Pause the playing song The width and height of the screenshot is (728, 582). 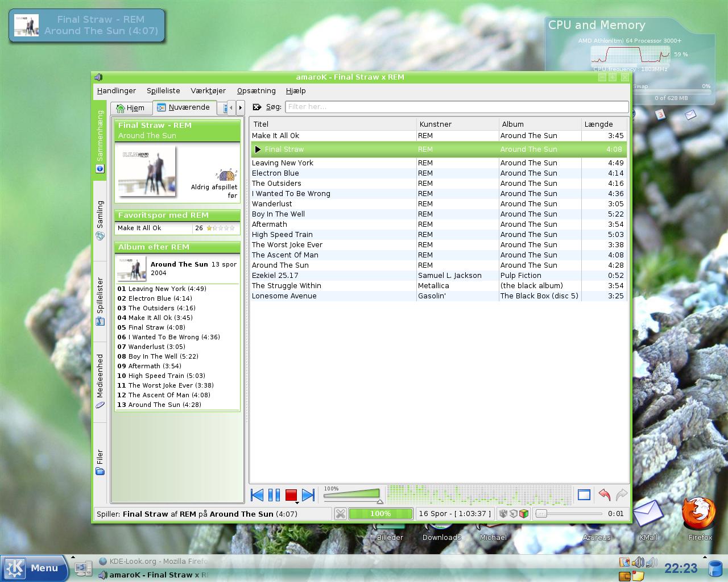click(x=274, y=495)
